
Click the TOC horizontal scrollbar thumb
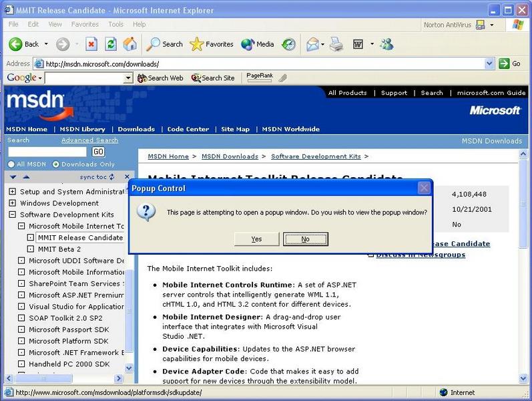43,378
